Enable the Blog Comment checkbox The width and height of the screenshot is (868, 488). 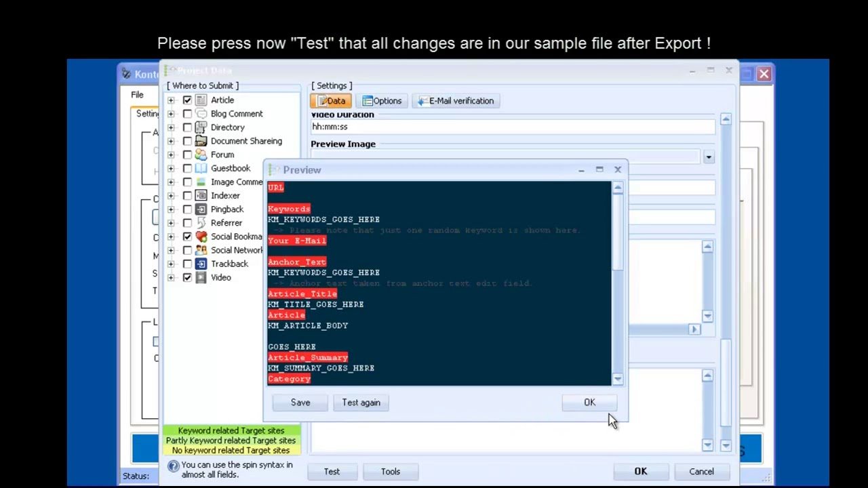click(187, 114)
